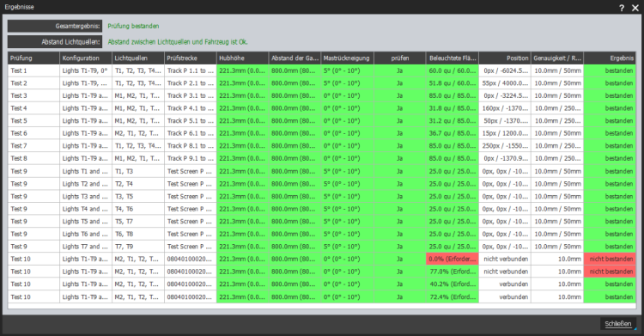This screenshot has width=644, height=336.
Task: Click the 'Lights T3 and ...' configuration cell
Action: tap(86, 196)
